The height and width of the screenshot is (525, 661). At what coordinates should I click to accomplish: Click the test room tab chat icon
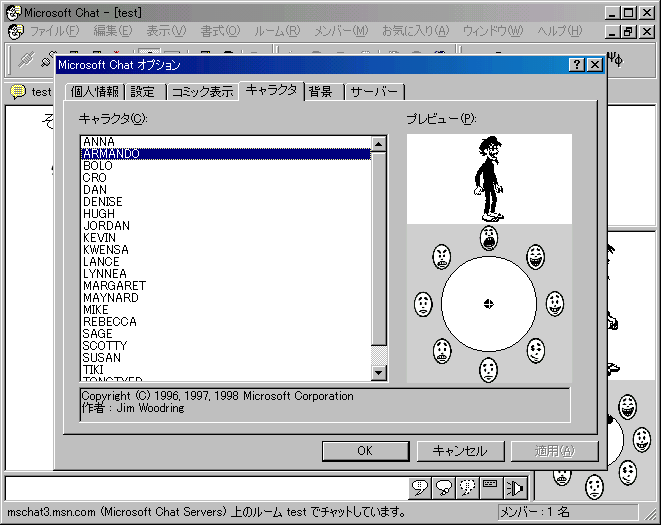point(18,92)
